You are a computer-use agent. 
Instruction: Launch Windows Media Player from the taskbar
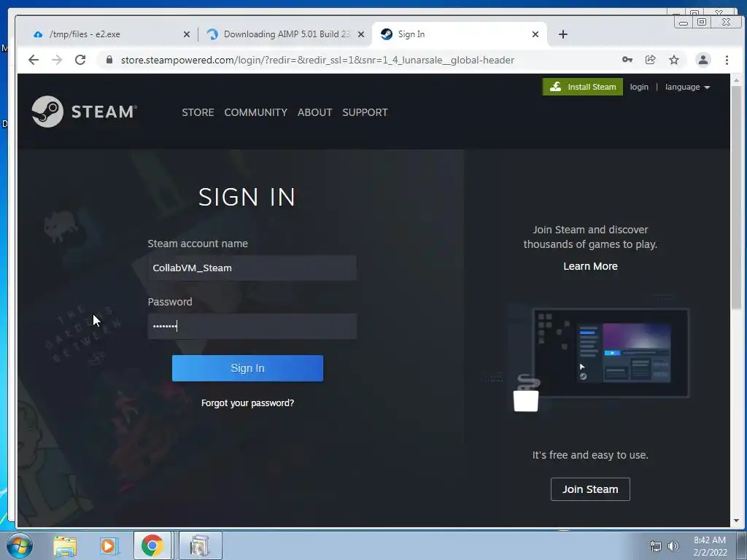tap(108, 546)
